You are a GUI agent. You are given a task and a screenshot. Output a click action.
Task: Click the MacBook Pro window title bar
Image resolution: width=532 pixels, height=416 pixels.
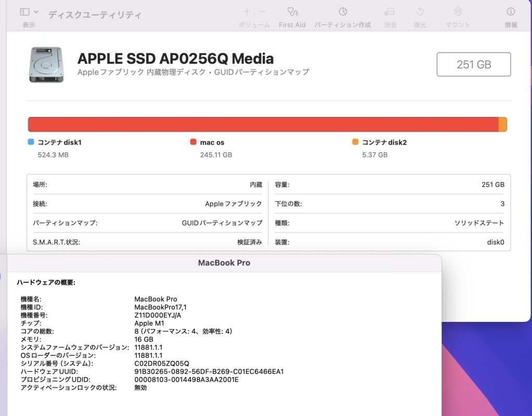pos(224,263)
